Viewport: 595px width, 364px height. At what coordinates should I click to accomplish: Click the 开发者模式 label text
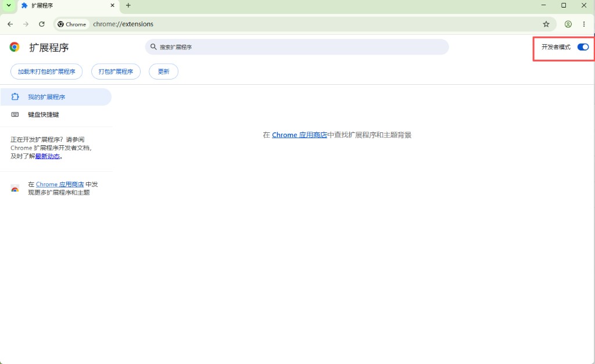(x=556, y=47)
